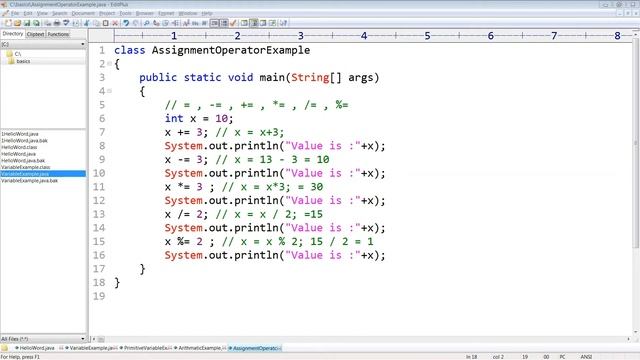The height and width of the screenshot is (360, 640).
Task: Place cursor on 'int x = 10;' line
Action: [x=199, y=118]
